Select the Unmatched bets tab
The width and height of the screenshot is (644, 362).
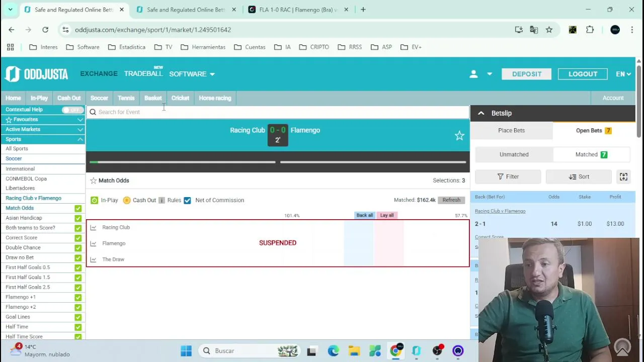pyautogui.click(x=514, y=154)
